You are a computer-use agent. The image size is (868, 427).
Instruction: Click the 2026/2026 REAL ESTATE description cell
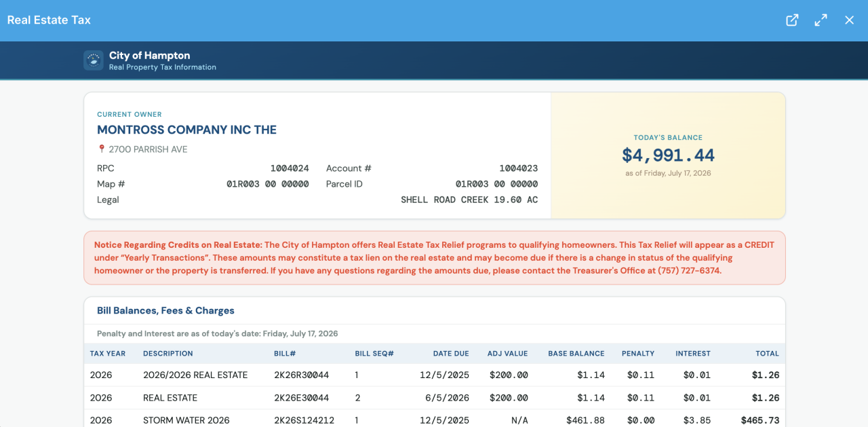coord(195,375)
